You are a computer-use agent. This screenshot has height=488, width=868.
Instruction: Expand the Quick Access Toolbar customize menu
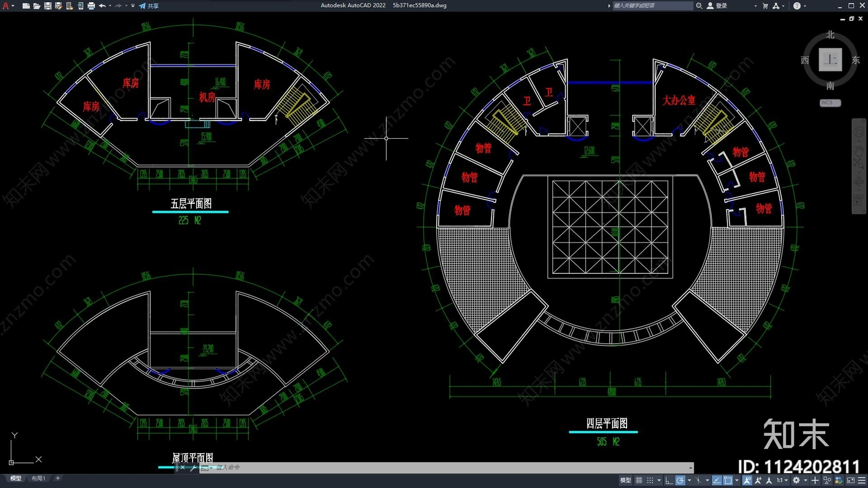click(133, 5)
